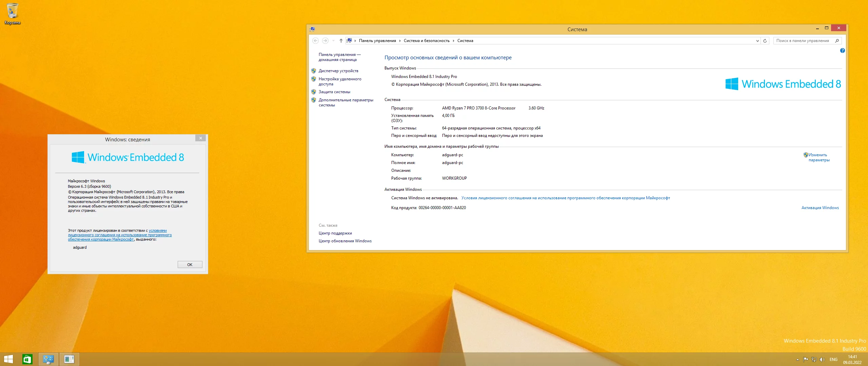
Task: Click the up arrow navigation button
Action: (x=341, y=41)
